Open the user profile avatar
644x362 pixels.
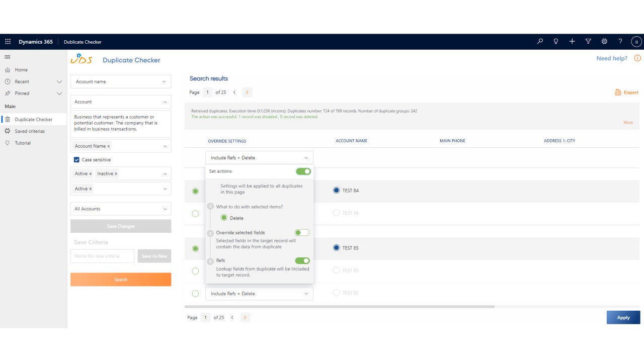636,42
